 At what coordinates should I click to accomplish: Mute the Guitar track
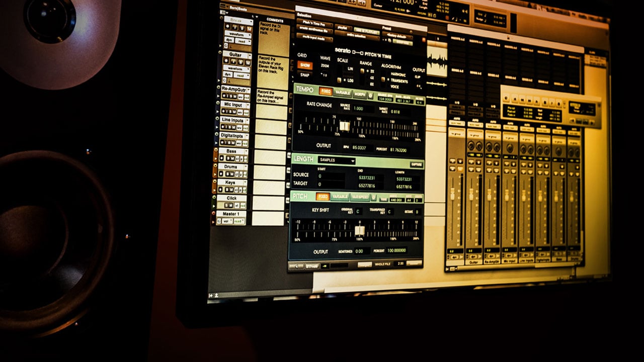pyautogui.click(x=248, y=63)
